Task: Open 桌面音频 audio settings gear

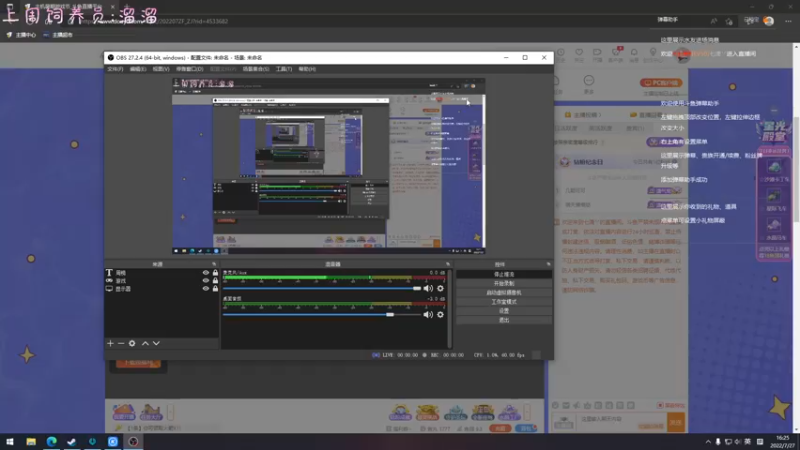Action: pos(440,315)
